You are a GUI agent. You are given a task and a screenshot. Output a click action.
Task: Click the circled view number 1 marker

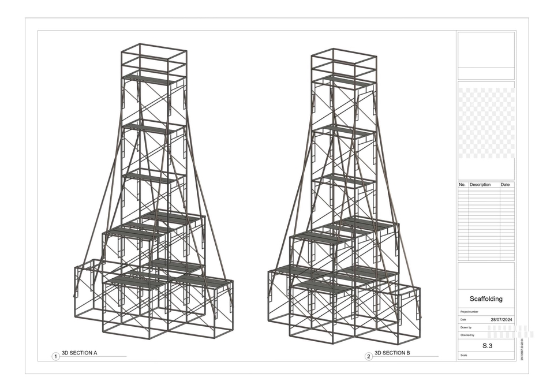[x=56, y=357]
